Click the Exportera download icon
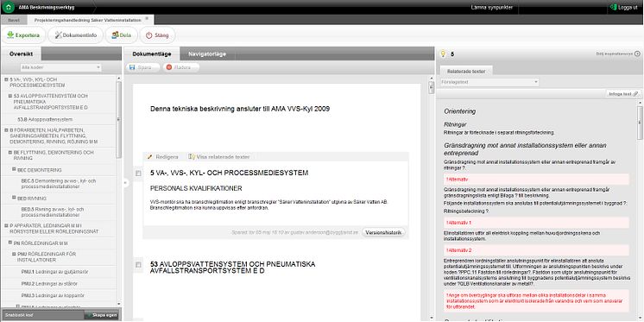Viewport: 644px width, 322px height. (10, 35)
